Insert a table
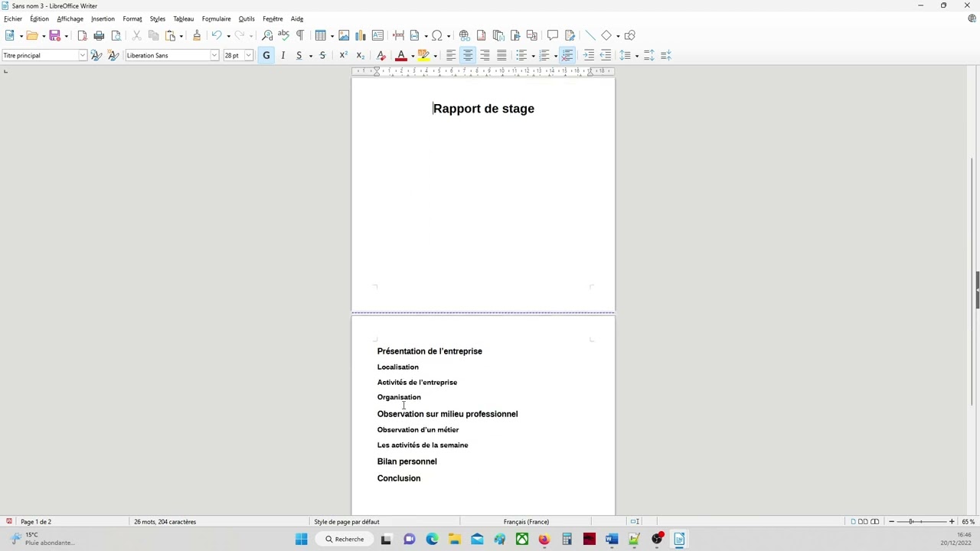The height and width of the screenshot is (551, 980). point(321,35)
